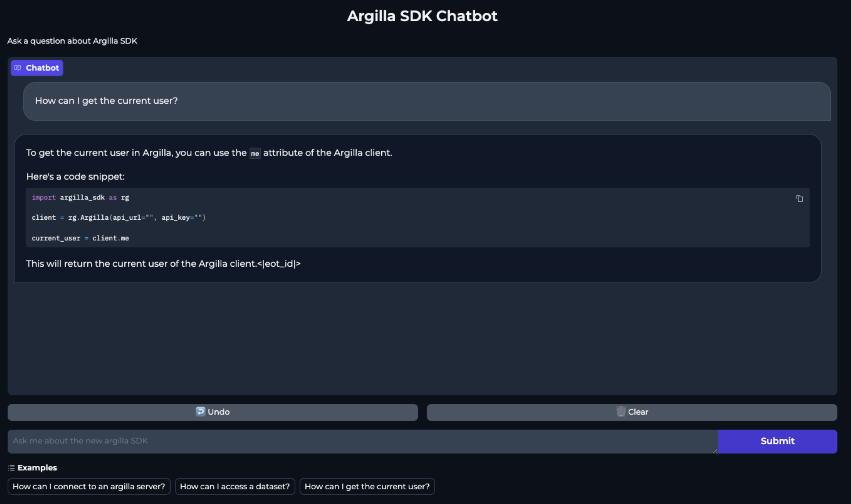Click the 'Here's a code snippet:' text
The width and height of the screenshot is (851, 504).
pyautogui.click(x=75, y=177)
